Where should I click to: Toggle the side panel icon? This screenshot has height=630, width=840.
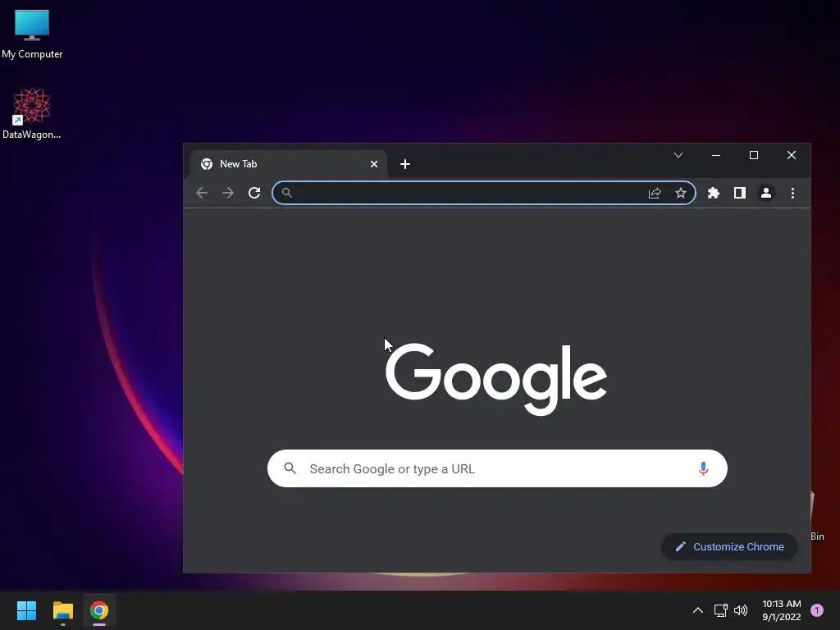pos(740,193)
